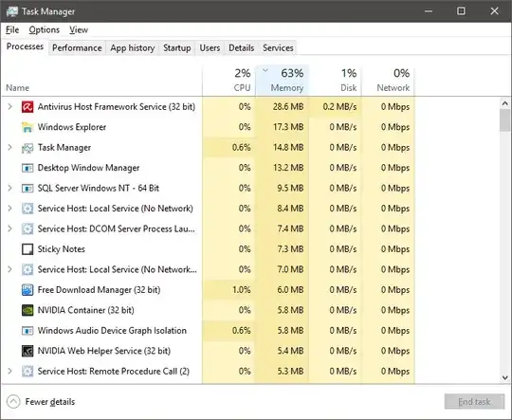Image resolution: width=512 pixels, height=420 pixels.
Task: Click the Service Host: DCOM Server gear icon
Action: coord(27,228)
